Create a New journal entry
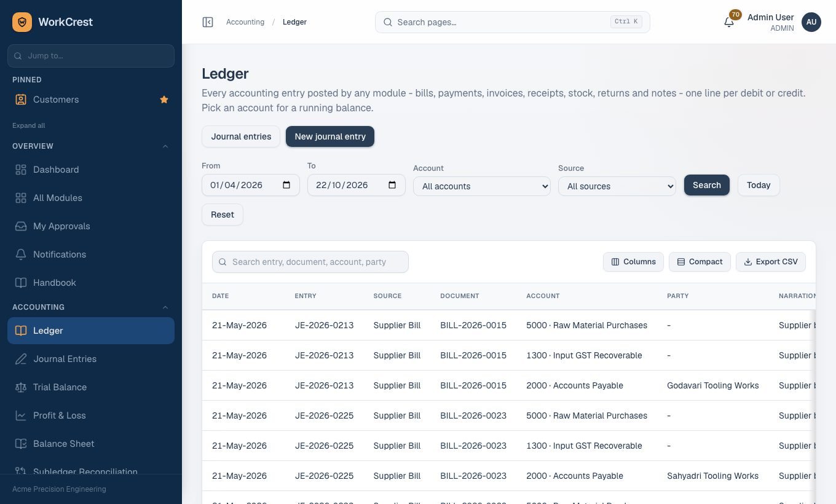 (330, 136)
